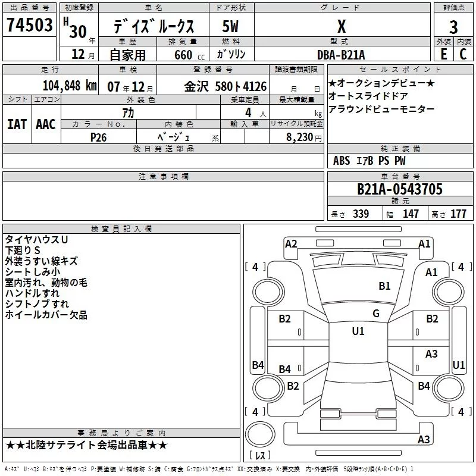476x476 pixels.
Task: Click the note 外装うすい線キズ
Action: coord(41,261)
